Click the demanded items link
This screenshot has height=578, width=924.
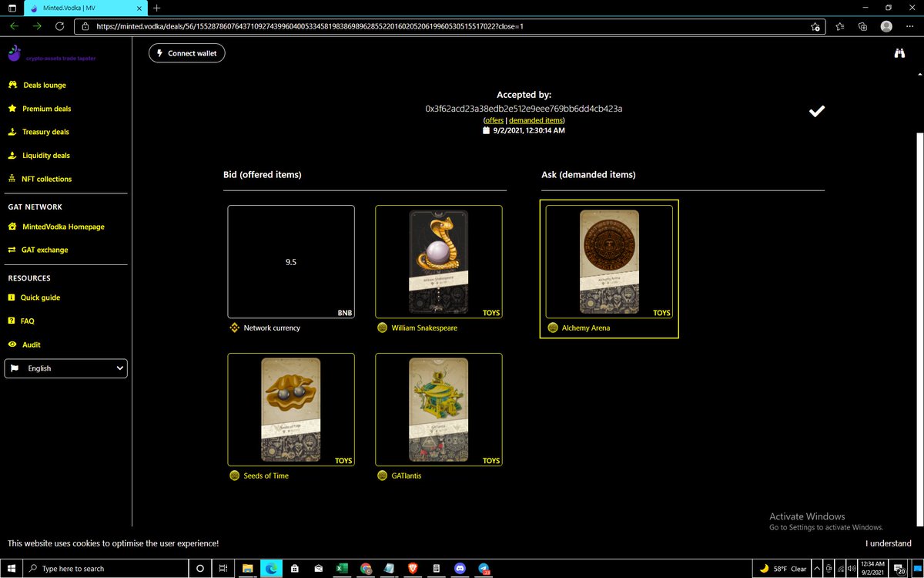(x=536, y=120)
